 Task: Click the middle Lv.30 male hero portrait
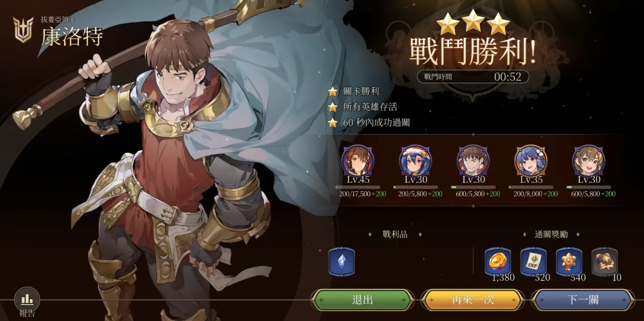point(473,161)
